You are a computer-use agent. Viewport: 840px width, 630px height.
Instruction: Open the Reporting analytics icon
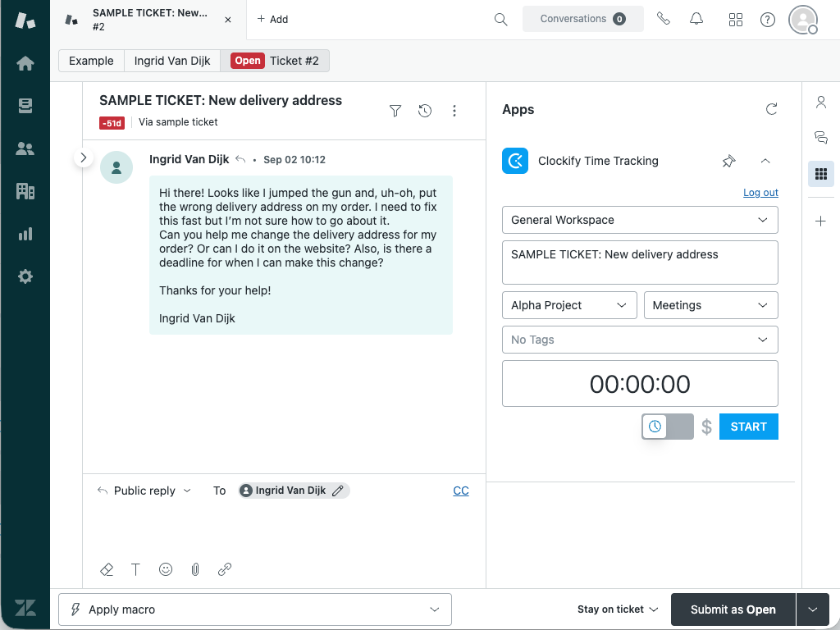(25, 234)
